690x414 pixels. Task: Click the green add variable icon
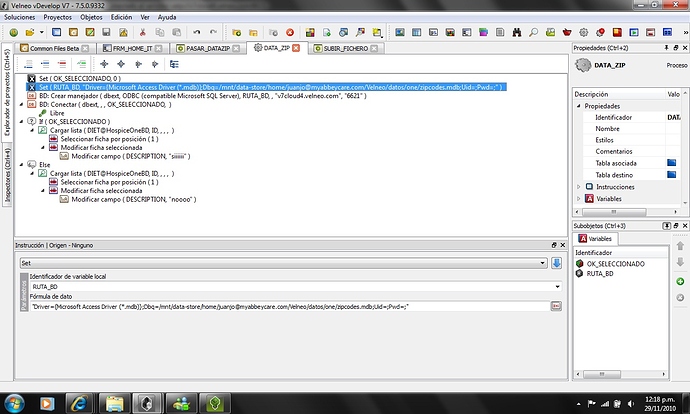pyautogui.click(x=680, y=282)
